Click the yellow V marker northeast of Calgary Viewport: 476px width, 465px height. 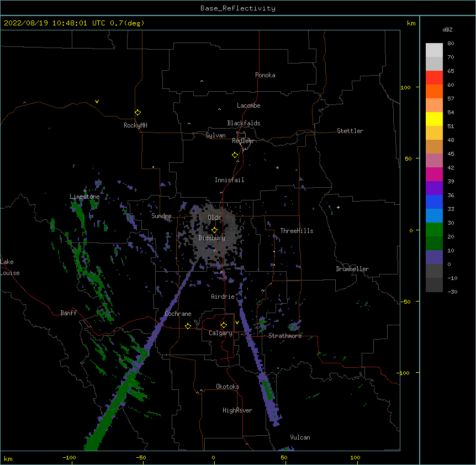[x=237, y=323]
